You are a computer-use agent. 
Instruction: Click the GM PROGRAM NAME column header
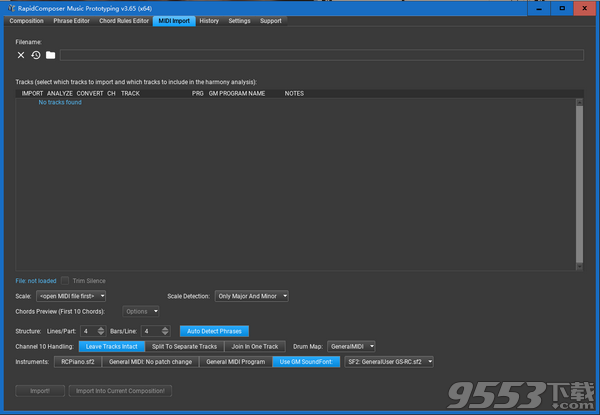click(237, 94)
